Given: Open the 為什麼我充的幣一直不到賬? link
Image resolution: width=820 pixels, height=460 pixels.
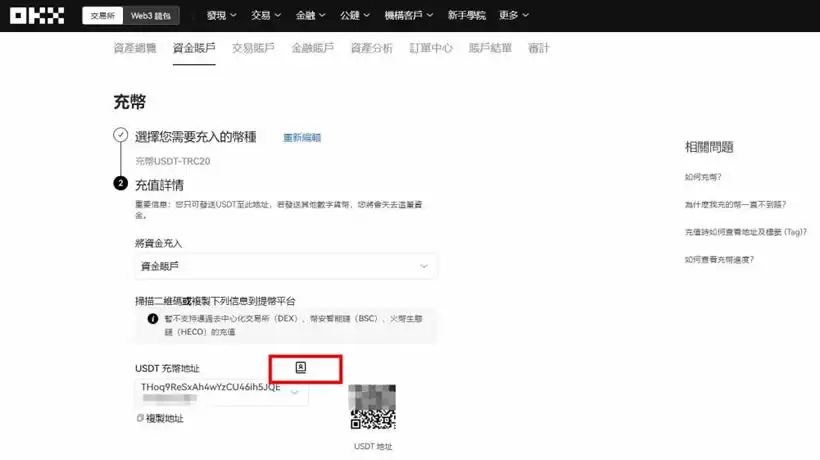Looking at the screenshot, I should (x=735, y=204).
